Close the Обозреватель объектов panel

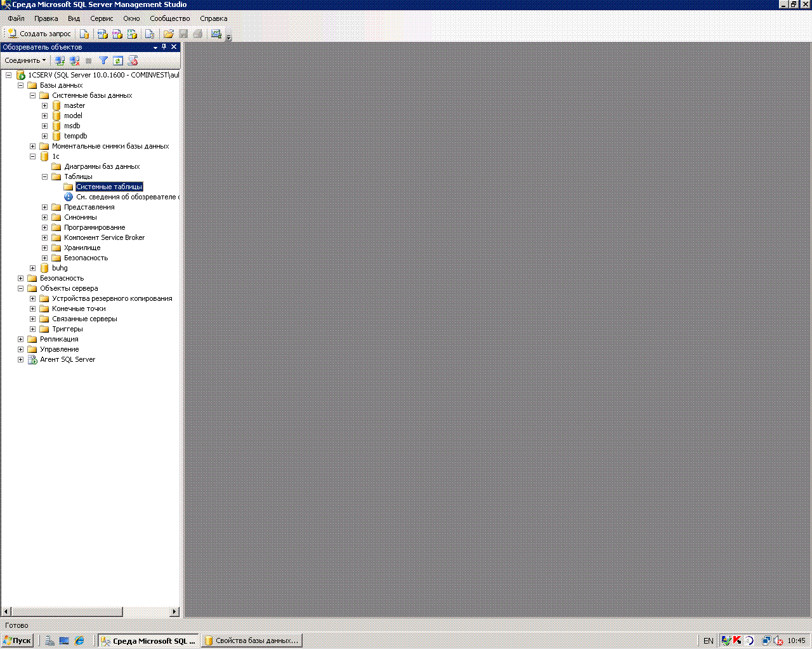[x=174, y=47]
